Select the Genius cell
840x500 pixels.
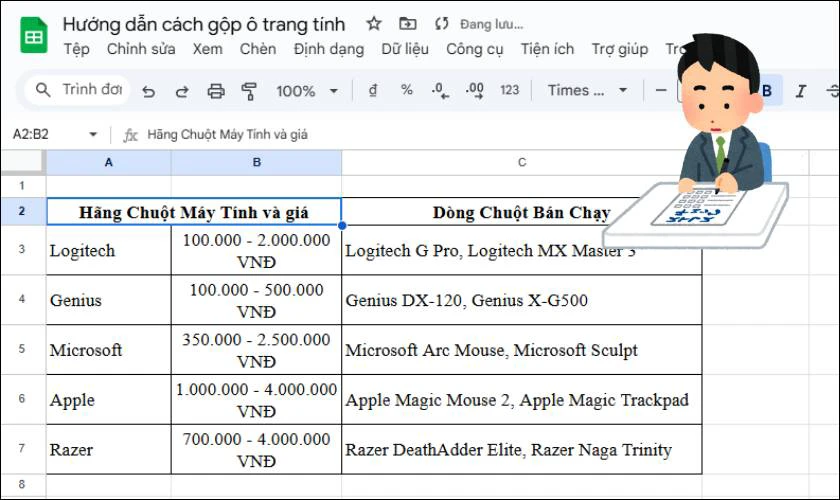tap(109, 300)
